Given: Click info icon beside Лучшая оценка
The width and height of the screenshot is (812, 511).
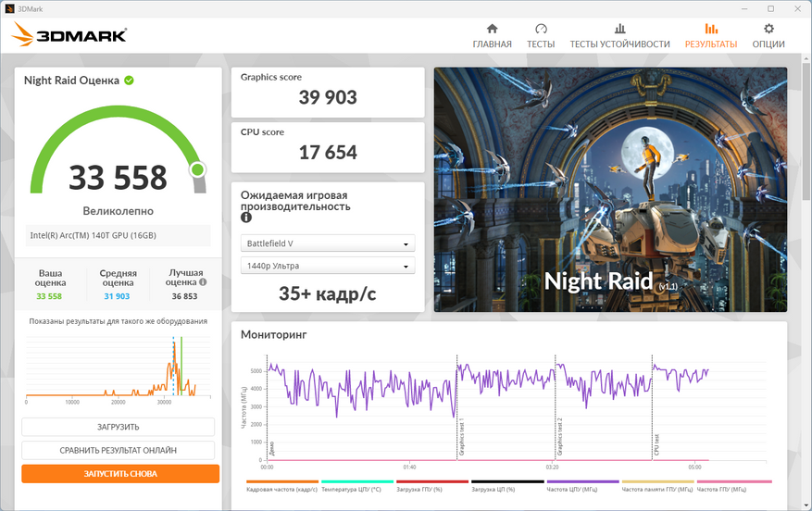Looking at the screenshot, I should [x=203, y=282].
